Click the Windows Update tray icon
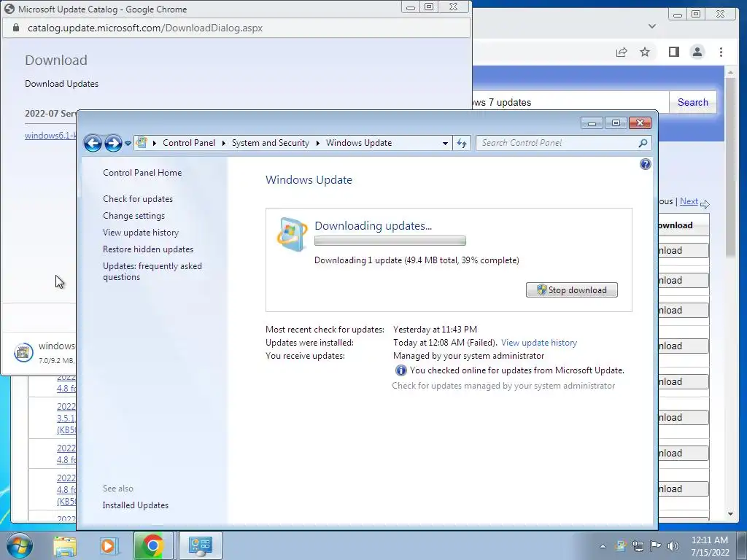Image resolution: width=747 pixels, height=560 pixels. click(x=620, y=545)
